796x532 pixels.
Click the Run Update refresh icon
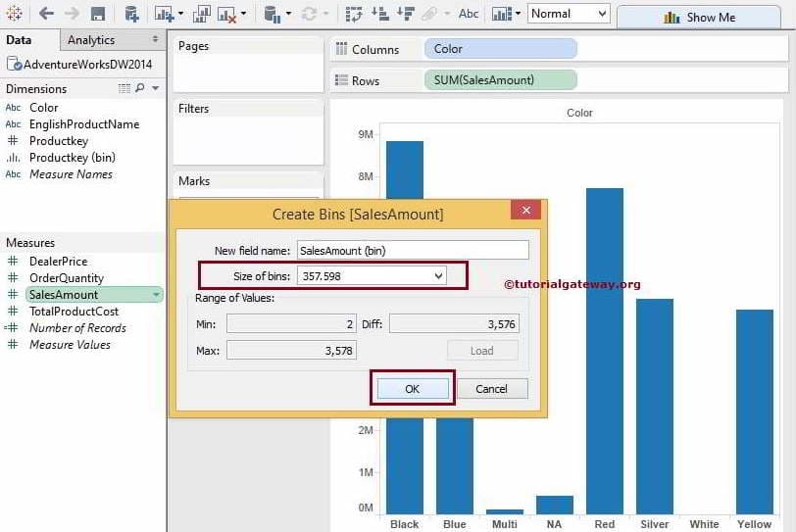tap(309, 14)
